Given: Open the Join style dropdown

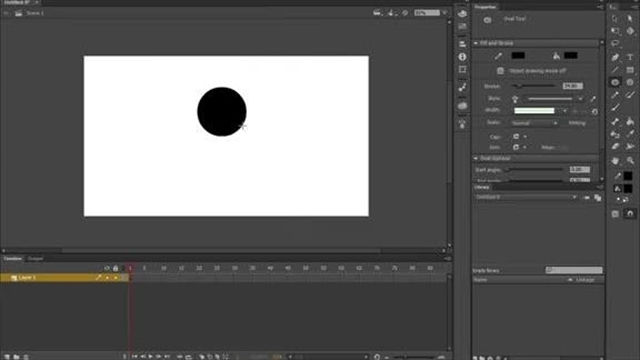Looking at the screenshot, I should (x=519, y=147).
